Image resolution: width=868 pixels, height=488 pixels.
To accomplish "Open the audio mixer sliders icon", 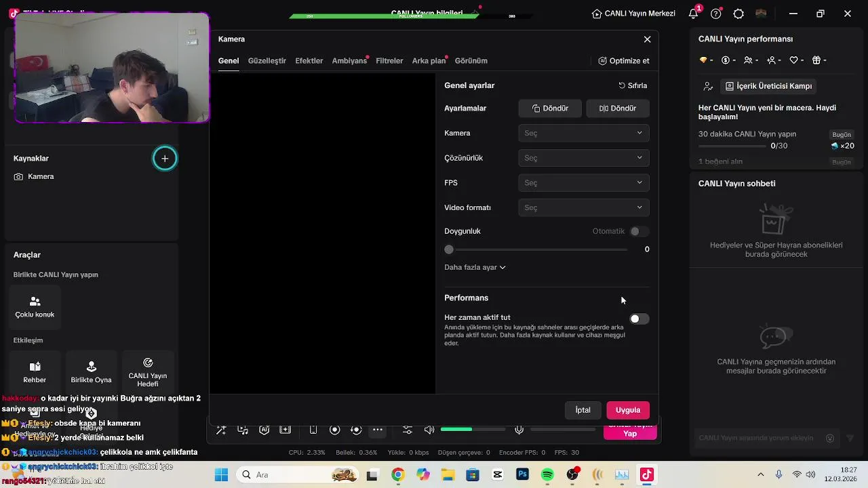I will 408,430.
